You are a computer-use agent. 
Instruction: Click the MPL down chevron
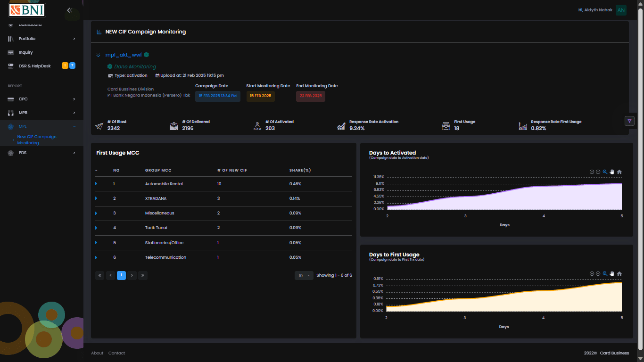pyautogui.click(x=74, y=126)
